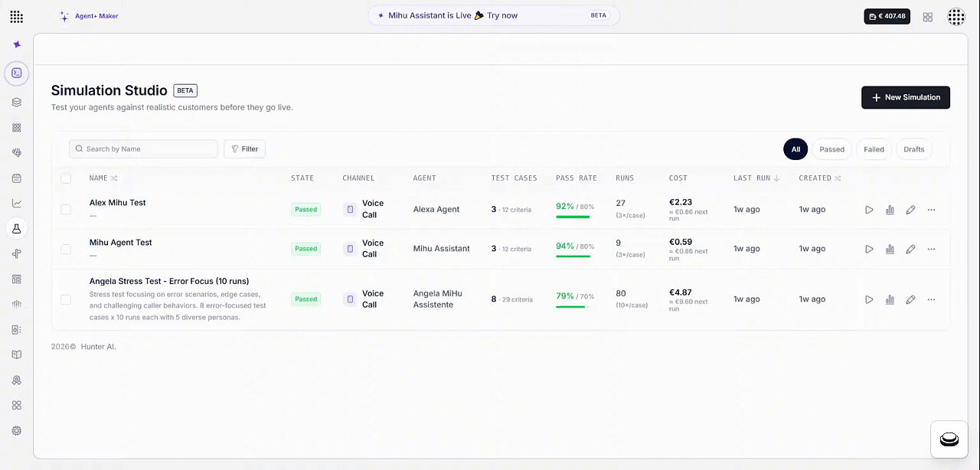980x470 pixels.
Task: Run the Mihu Agent Test simulation
Action: (x=869, y=249)
